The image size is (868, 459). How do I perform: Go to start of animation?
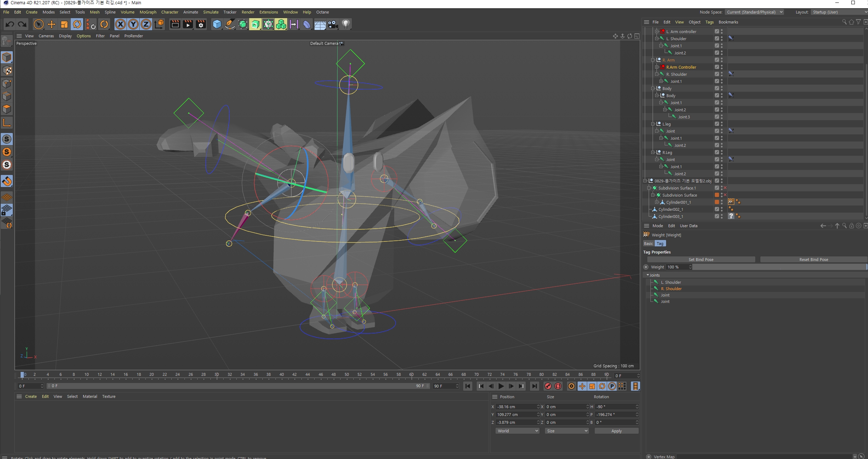click(x=468, y=386)
